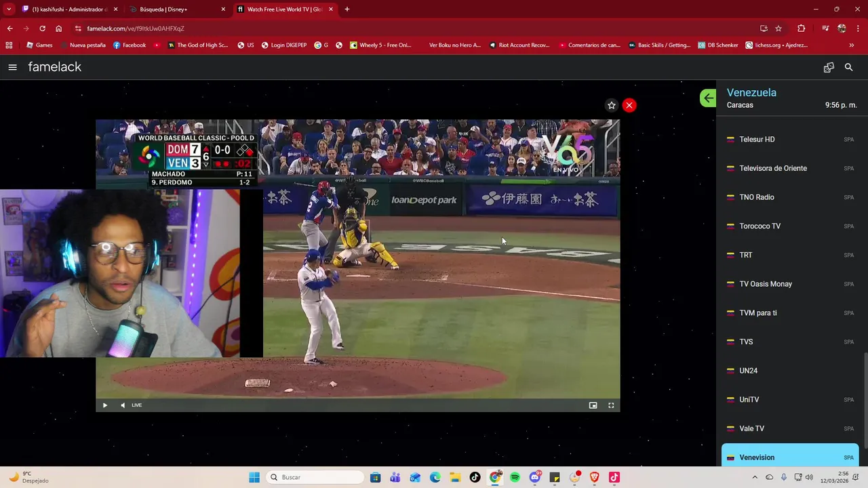The image size is (868, 488).
Task: Open File Explorer from the taskbar
Action: tap(455, 477)
